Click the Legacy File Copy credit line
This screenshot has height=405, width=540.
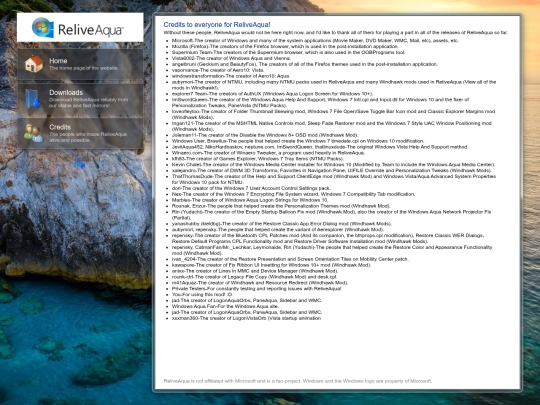(255, 277)
